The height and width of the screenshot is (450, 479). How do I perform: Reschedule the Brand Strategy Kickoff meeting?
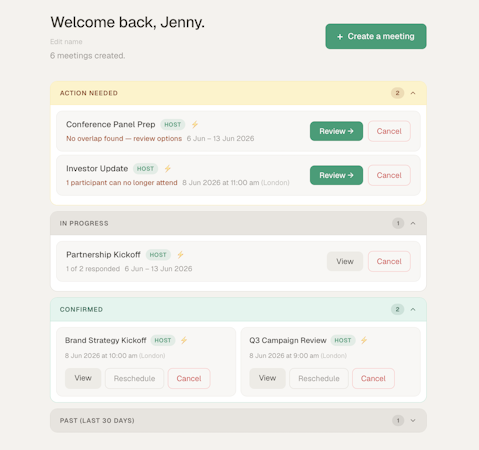[134, 378]
